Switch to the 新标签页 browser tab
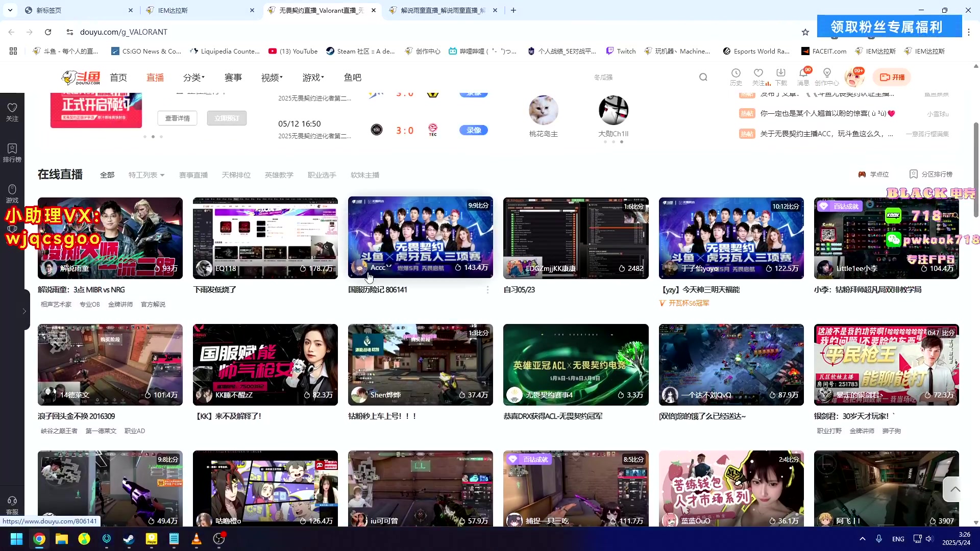The height and width of the screenshot is (551, 980). point(79,10)
